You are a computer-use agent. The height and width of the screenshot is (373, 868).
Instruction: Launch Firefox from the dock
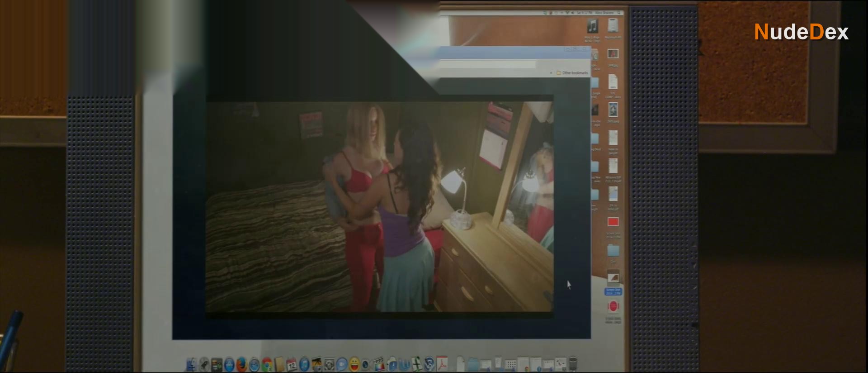coord(241,364)
